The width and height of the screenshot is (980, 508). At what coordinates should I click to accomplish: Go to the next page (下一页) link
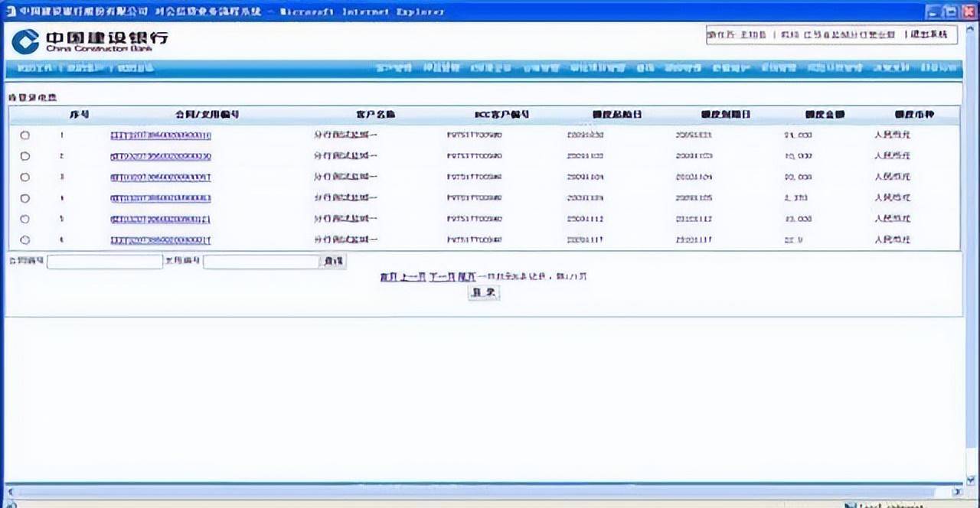pyautogui.click(x=442, y=276)
